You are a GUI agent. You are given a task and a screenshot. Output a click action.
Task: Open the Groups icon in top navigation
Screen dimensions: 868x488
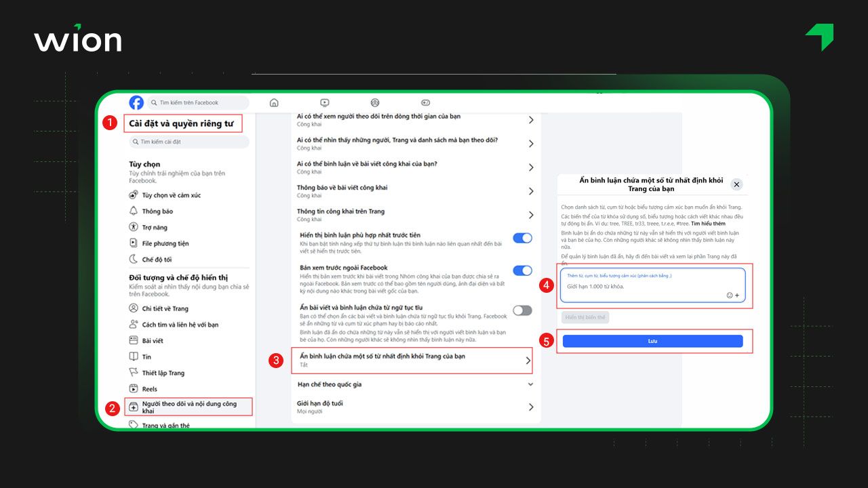pos(375,103)
